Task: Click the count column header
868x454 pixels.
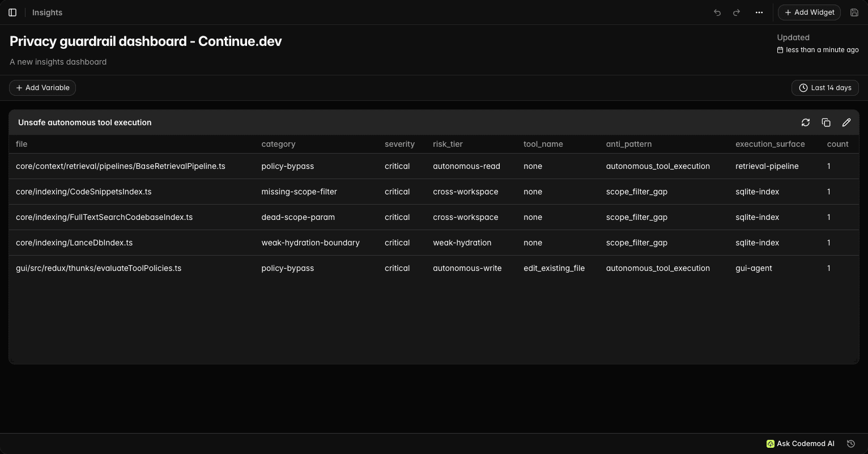Action: 837,144
